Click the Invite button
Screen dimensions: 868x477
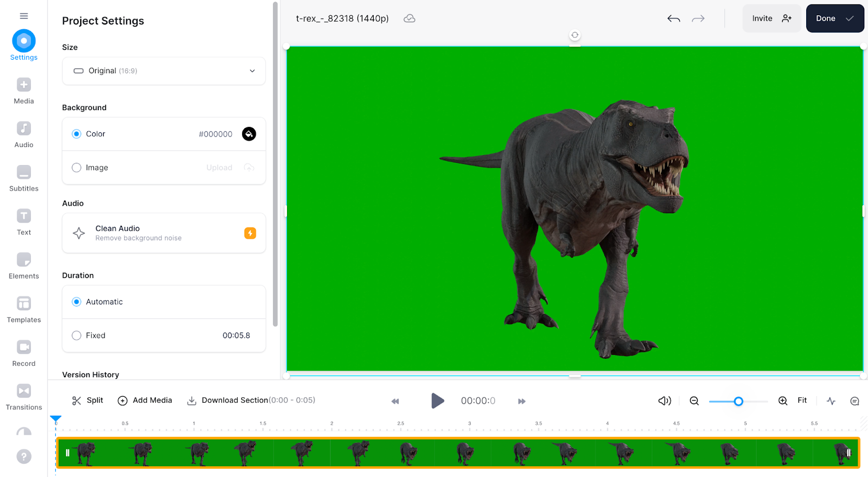[x=771, y=18]
